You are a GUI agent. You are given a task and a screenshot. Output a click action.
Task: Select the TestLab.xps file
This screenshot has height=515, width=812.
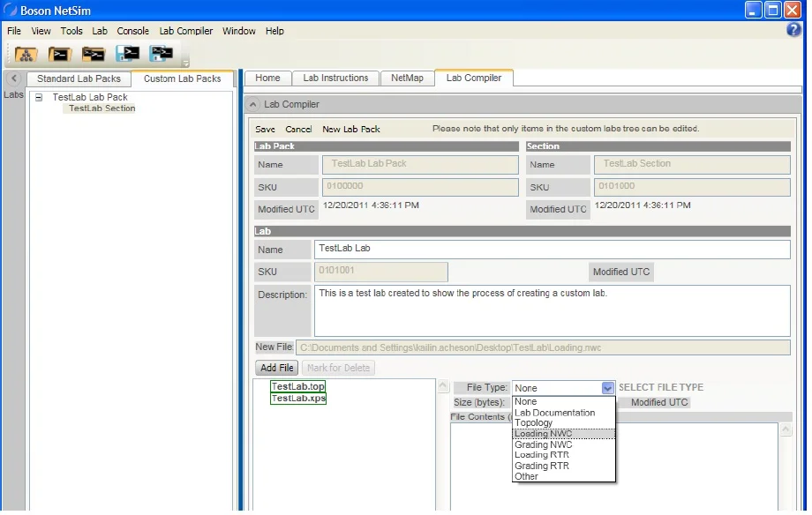(x=299, y=398)
